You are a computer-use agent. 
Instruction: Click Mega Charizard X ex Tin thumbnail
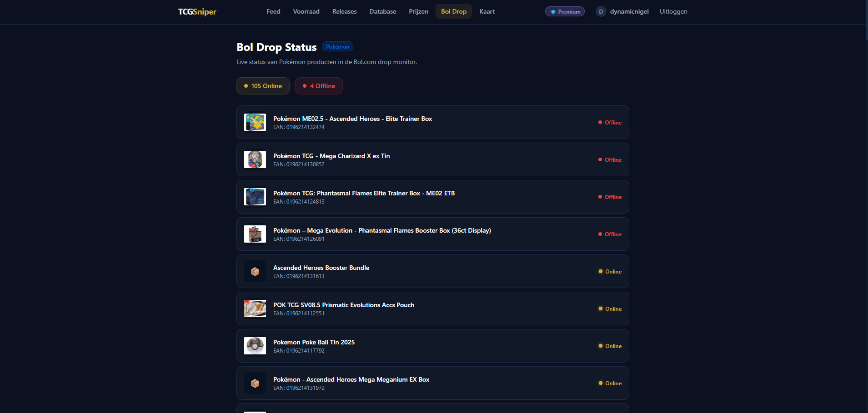255,159
